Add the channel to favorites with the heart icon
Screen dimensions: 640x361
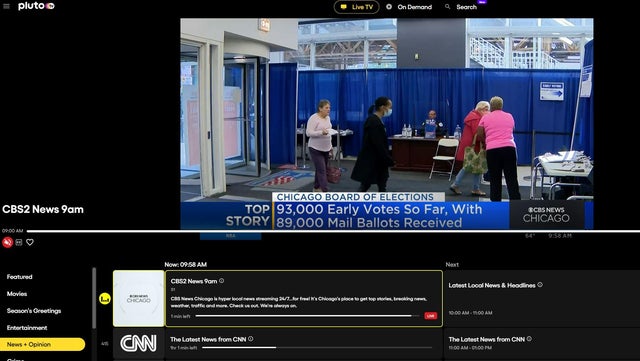point(30,242)
